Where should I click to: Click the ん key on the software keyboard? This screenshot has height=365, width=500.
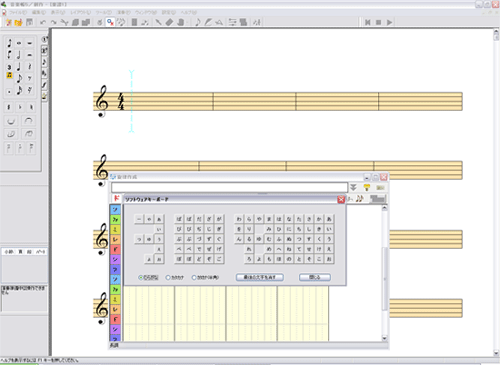[x=239, y=239]
